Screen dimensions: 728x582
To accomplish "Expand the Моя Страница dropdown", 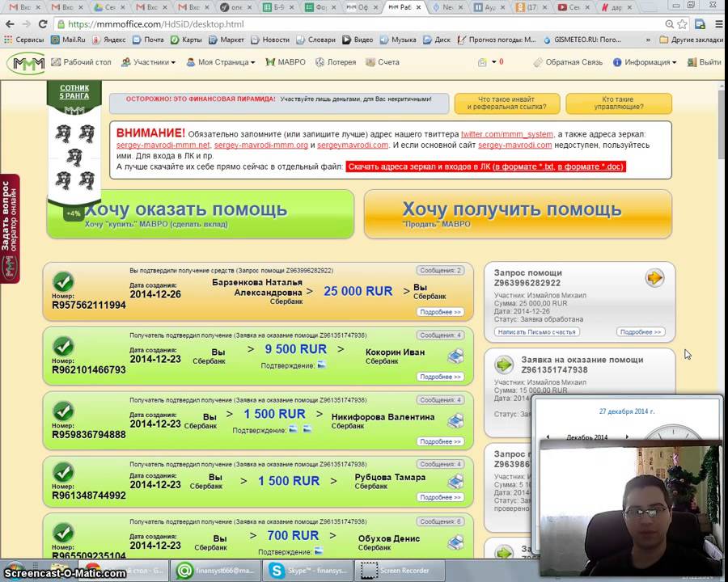I will (x=221, y=62).
